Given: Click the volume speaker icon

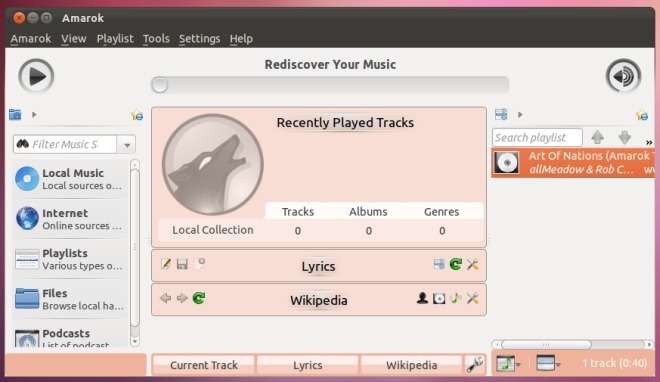Looking at the screenshot, I should (x=623, y=76).
